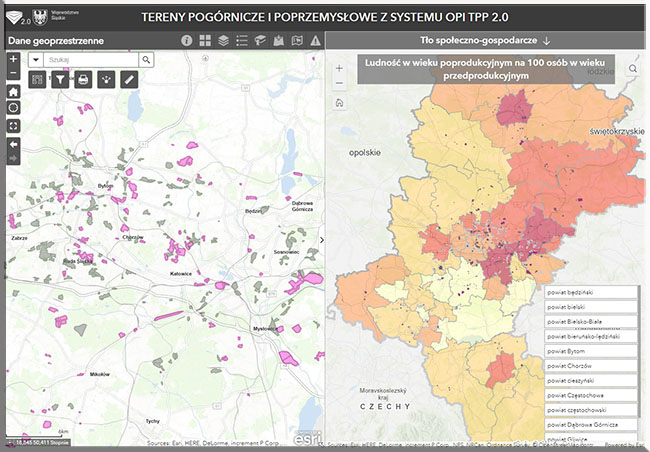Expand the search source dropdown arrow
The height and width of the screenshot is (452, 650).
pyautogui.click(x=36, y=60)
